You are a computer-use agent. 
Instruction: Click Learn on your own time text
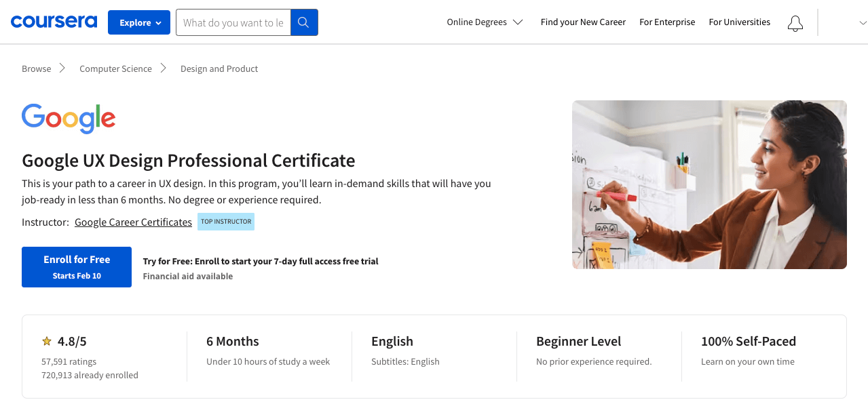pyautogui.click(x=748, y=362)
